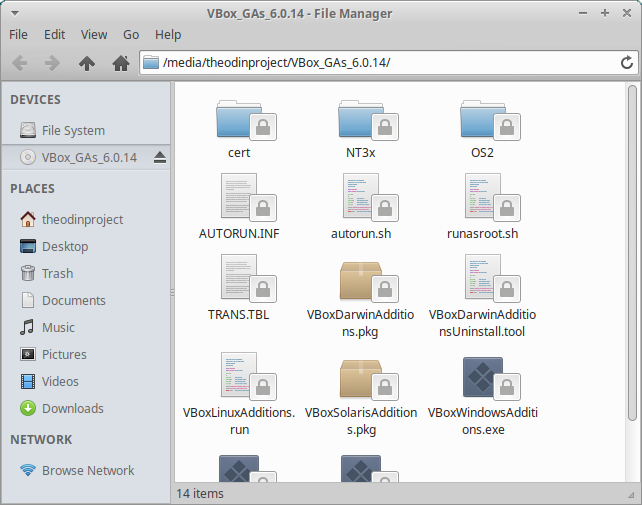Browse Network in the sidebar
The width and height of the screenshot is (642, 505).
pos(88,470)
